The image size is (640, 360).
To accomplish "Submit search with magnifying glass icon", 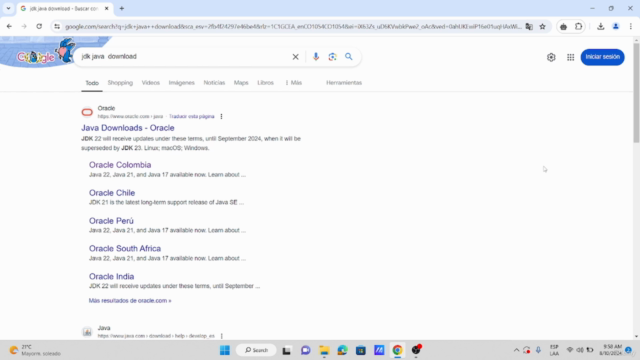I will coord(349,57).
